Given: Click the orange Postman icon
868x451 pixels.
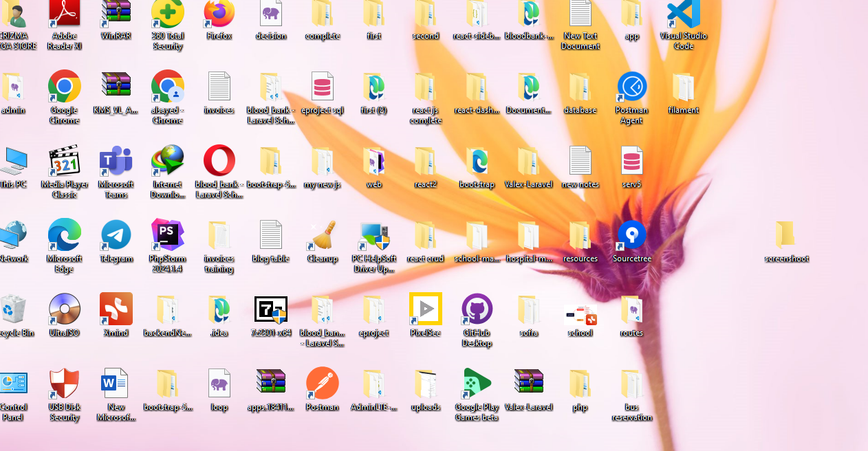Looking at the screenshot, I should pos(322,384).
